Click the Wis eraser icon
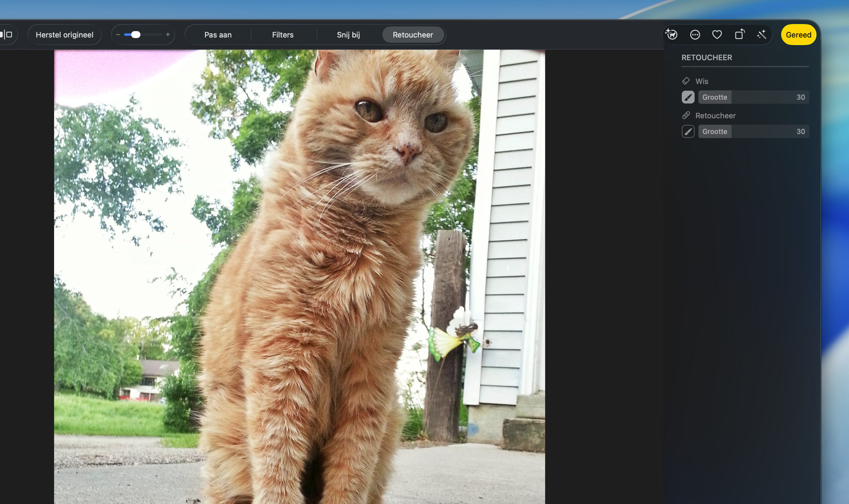This screenshot has width=849, height=504. pyautogui.click(x=686, y=81)
